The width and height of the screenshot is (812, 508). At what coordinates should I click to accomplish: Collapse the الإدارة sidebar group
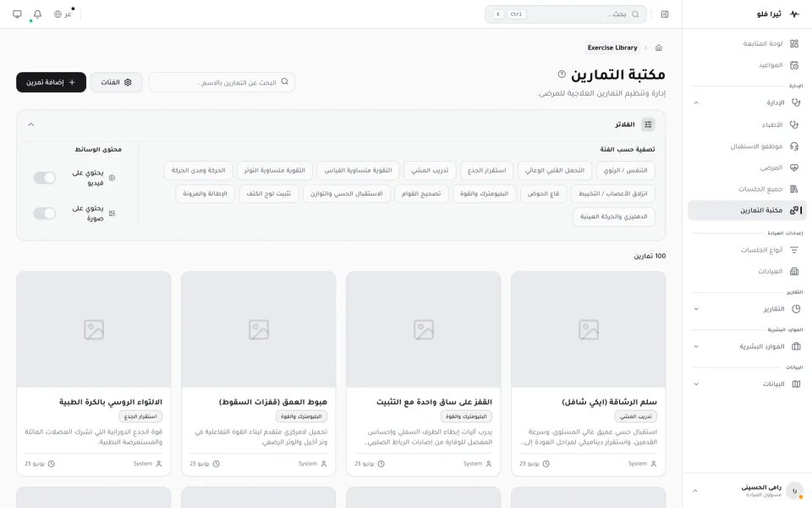coord(696,102)
